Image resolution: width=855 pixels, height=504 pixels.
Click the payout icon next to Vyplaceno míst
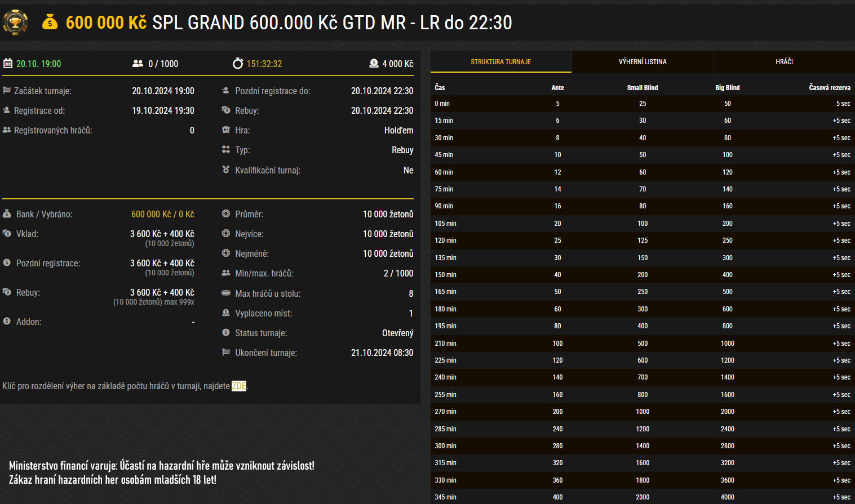tap(225, 313)
